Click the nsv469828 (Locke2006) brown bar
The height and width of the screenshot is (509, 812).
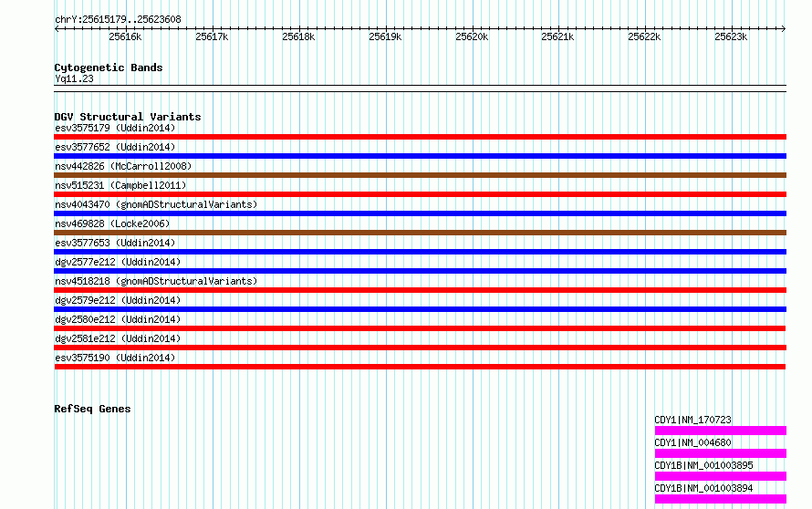point(420,233)
